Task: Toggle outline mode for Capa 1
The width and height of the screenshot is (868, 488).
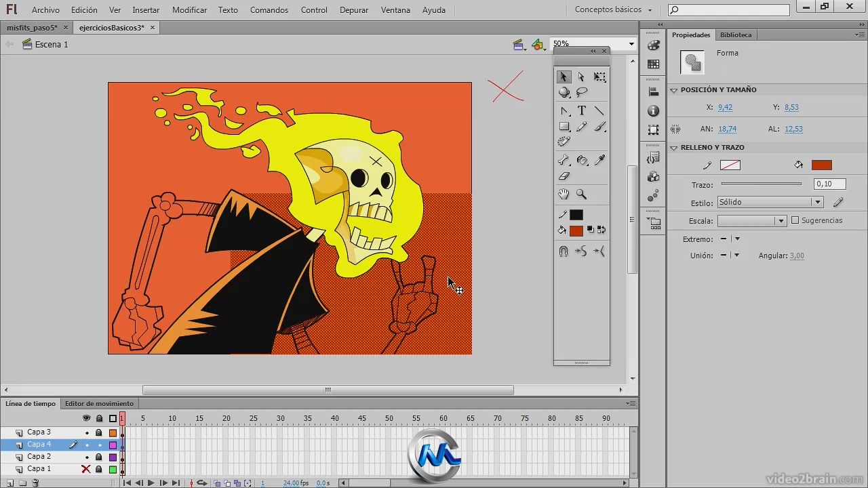Action: (x=113, y=469)
